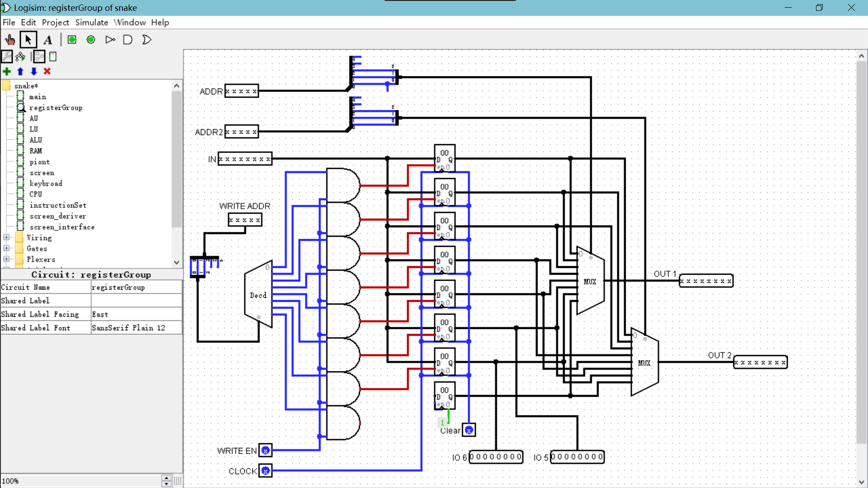Show project circuits in the explorer pane

click(7, 56)
